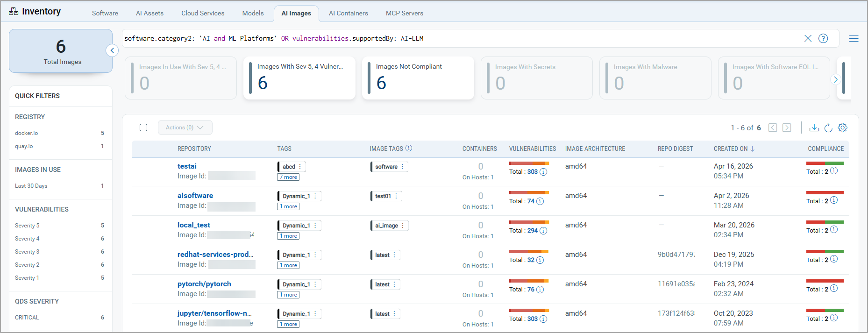Download the image list
868x333 pixels.
tap(814, 128)
